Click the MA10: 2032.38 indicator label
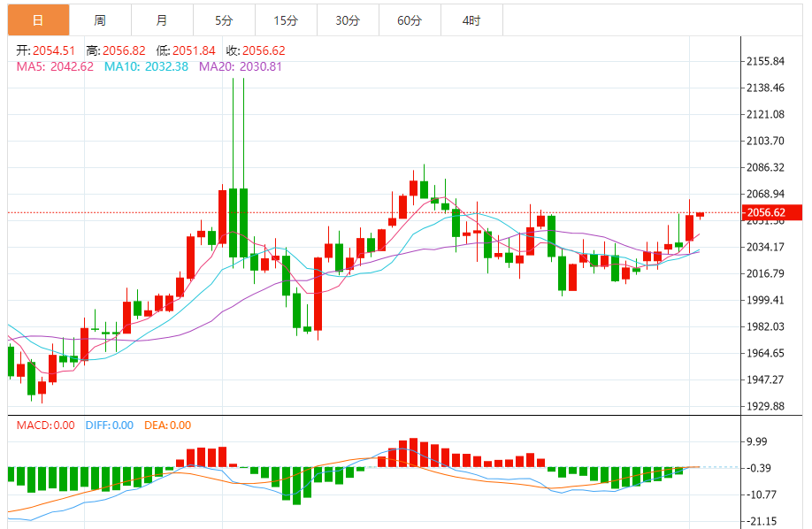Image resolution: width=812 pixels, height=529 pixels. pos(146,67)
